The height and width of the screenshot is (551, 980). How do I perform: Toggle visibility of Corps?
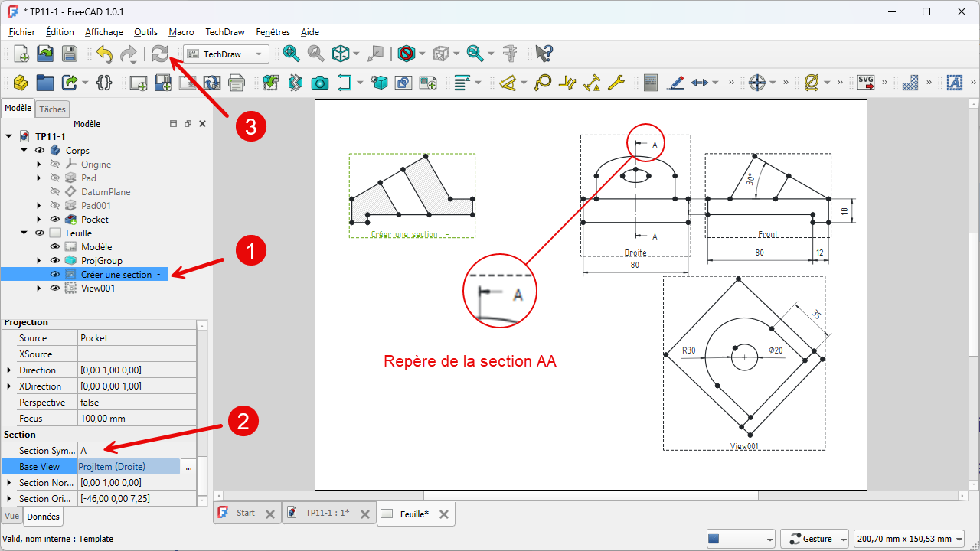click(x=40, y=151)
